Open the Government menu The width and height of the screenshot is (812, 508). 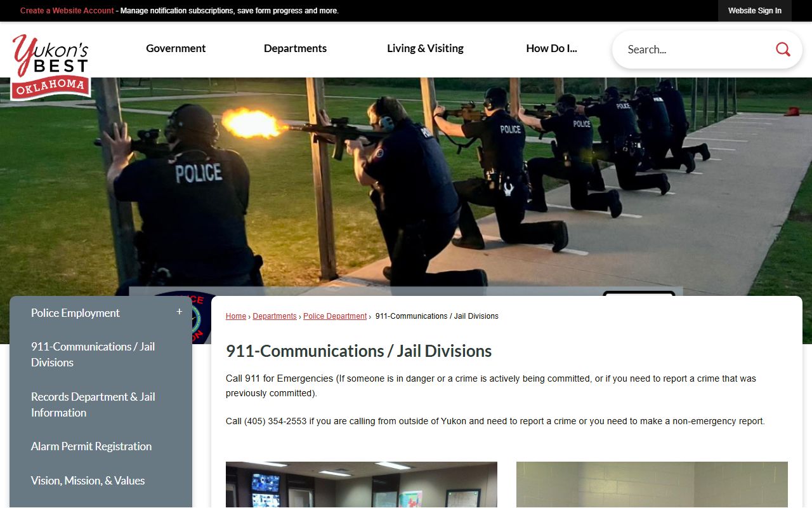click(x=176, y=48)
